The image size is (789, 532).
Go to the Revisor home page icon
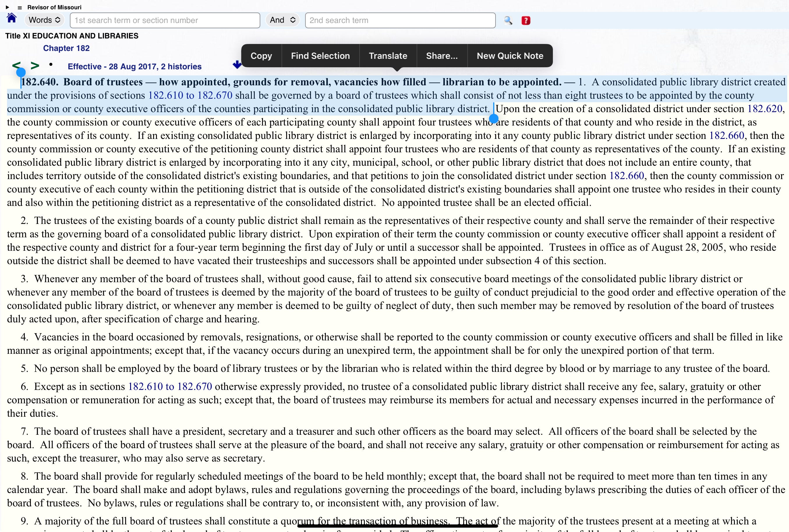click(12, 18)
